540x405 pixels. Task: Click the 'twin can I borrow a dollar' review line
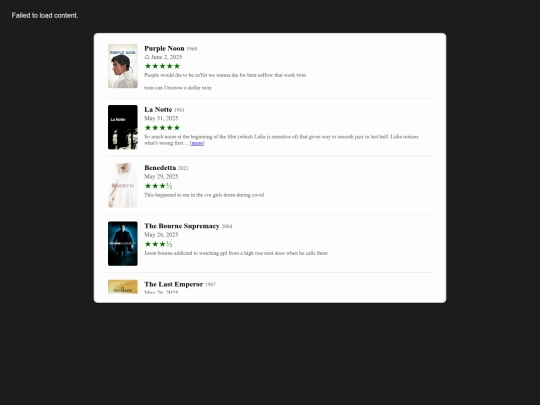coord(178,88)
